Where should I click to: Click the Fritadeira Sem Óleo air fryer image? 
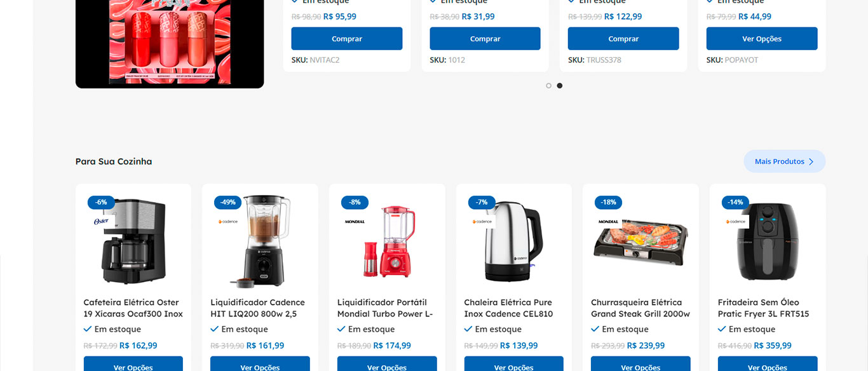[768, 241]
